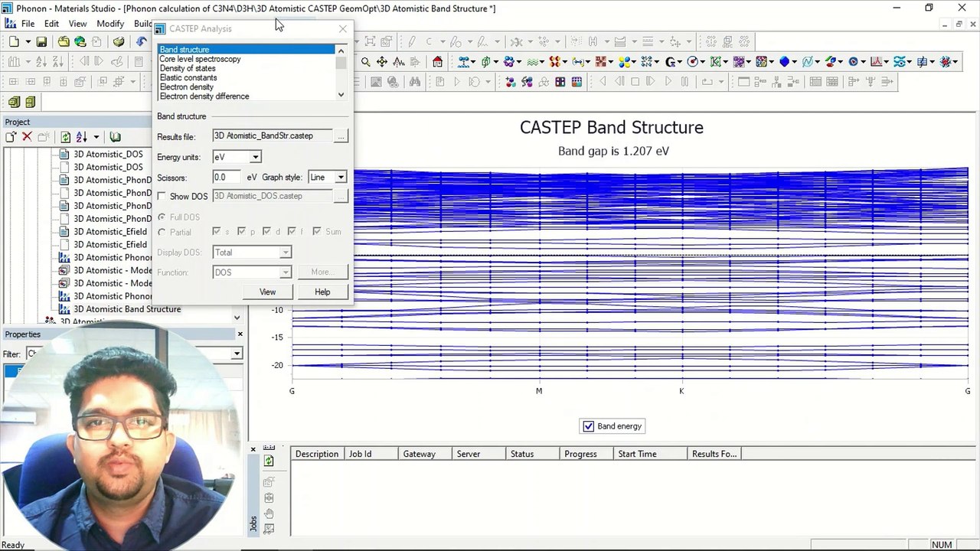Select Elastic constants in list
The width and height of the screenshot is (980, 551).
[188, 77]
